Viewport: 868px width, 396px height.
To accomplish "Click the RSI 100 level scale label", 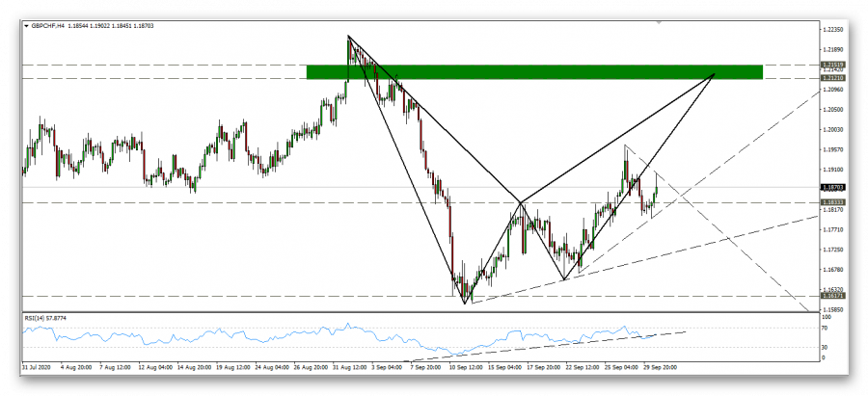I will [827, 316].
